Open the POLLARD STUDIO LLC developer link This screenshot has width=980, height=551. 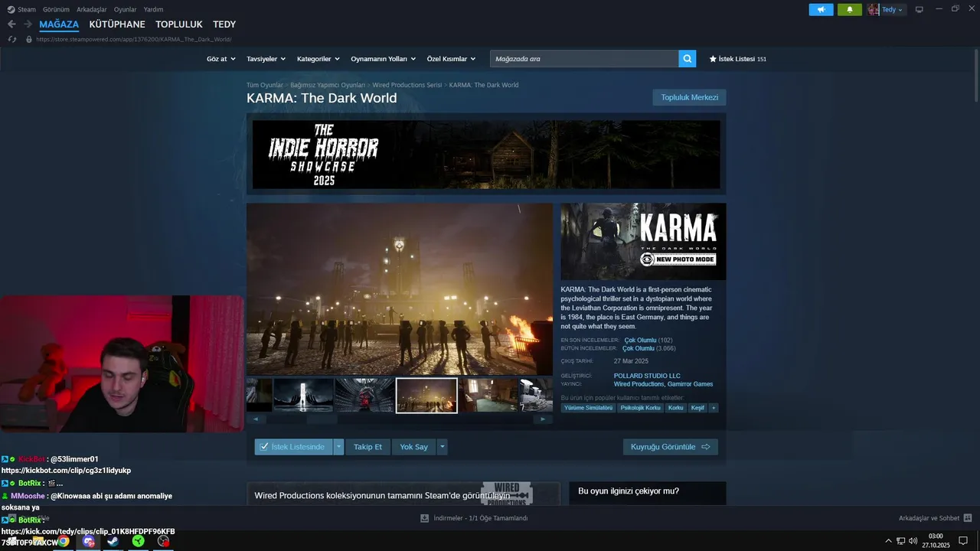pos(647,376)
